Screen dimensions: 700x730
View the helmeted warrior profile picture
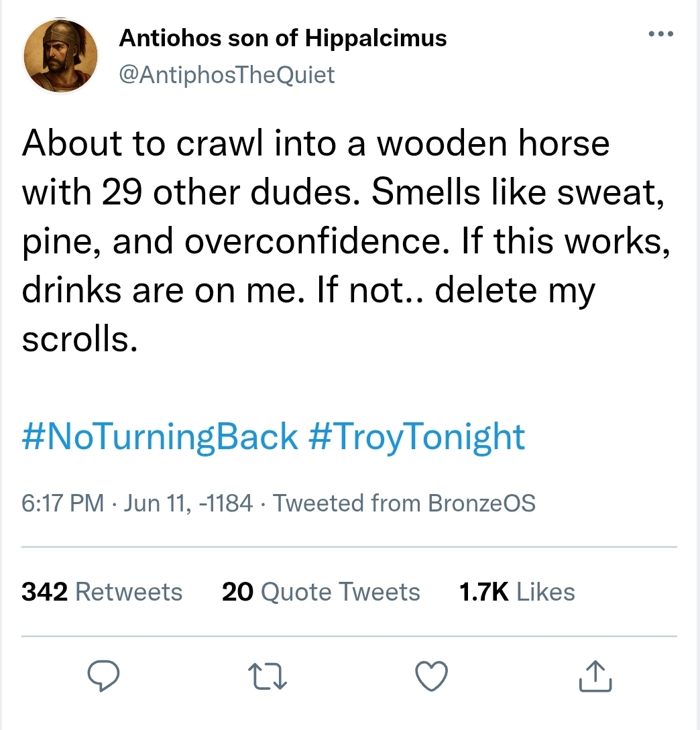point(60,56)
